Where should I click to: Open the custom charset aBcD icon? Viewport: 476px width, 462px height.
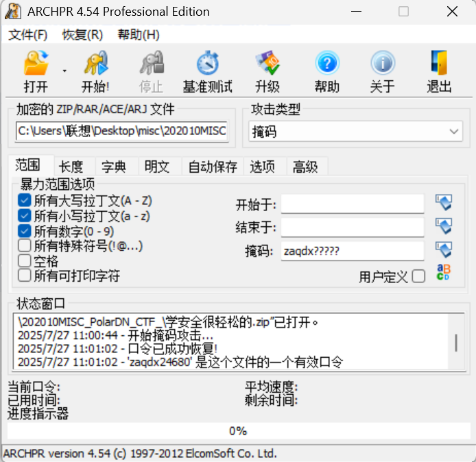tap(444, 272)
